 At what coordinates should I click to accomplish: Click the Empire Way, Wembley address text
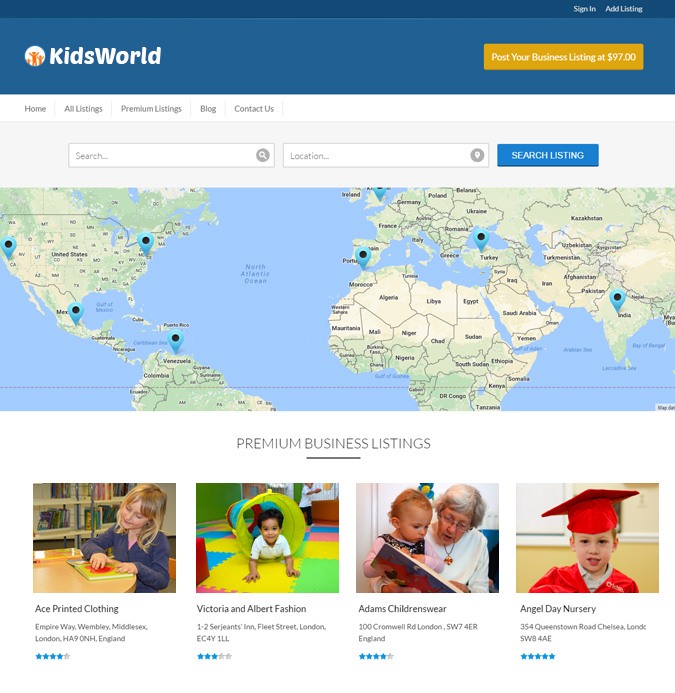[x=92, y=632]
